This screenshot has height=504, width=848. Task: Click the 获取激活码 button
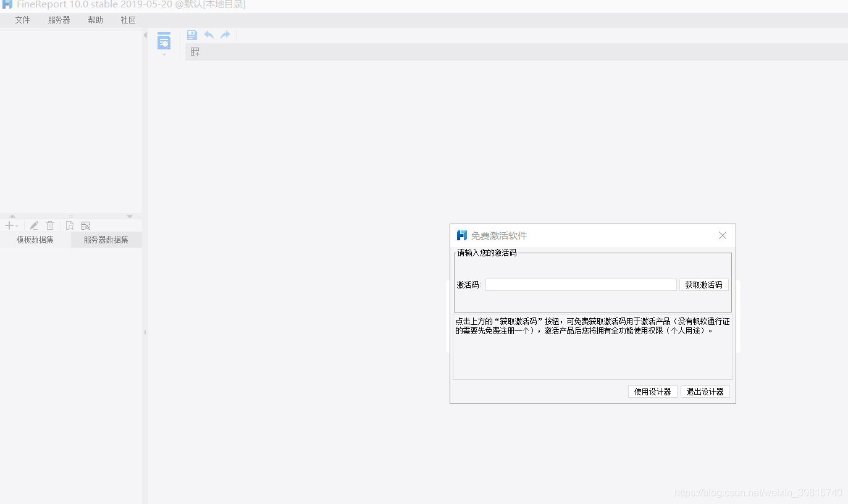pos(704,285)
